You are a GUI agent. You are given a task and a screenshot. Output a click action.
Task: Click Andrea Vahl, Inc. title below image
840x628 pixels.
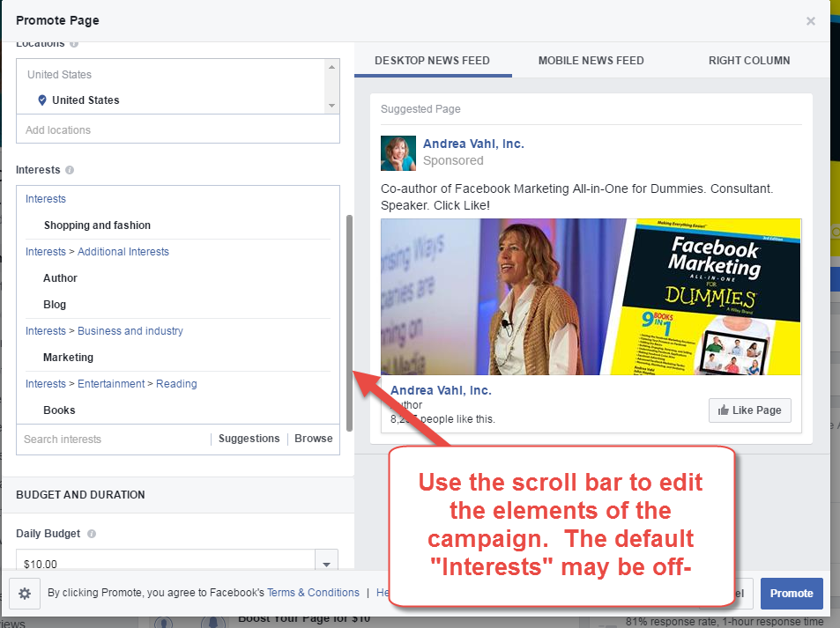[441, 390]
